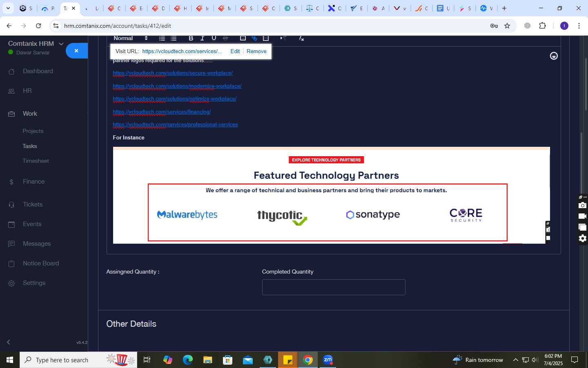Open Tasks under Work
This screenshot has height=368, width=588.
click(29, 146)
